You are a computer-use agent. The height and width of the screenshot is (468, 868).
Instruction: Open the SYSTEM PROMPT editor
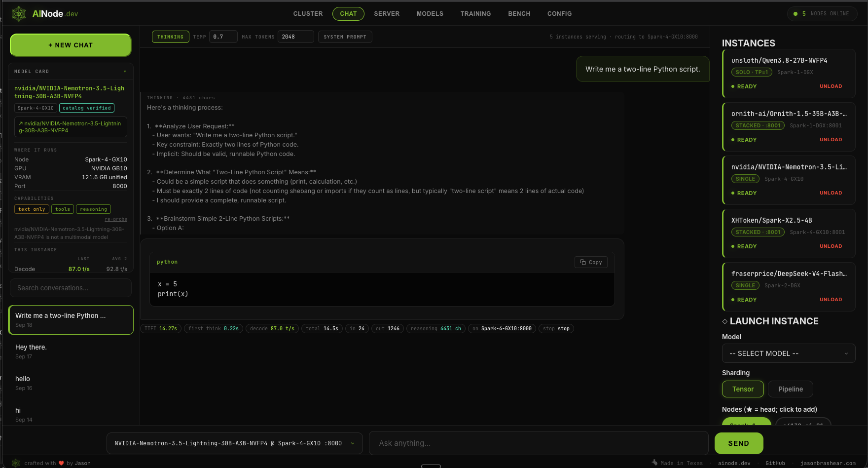[x=345, y=37]
